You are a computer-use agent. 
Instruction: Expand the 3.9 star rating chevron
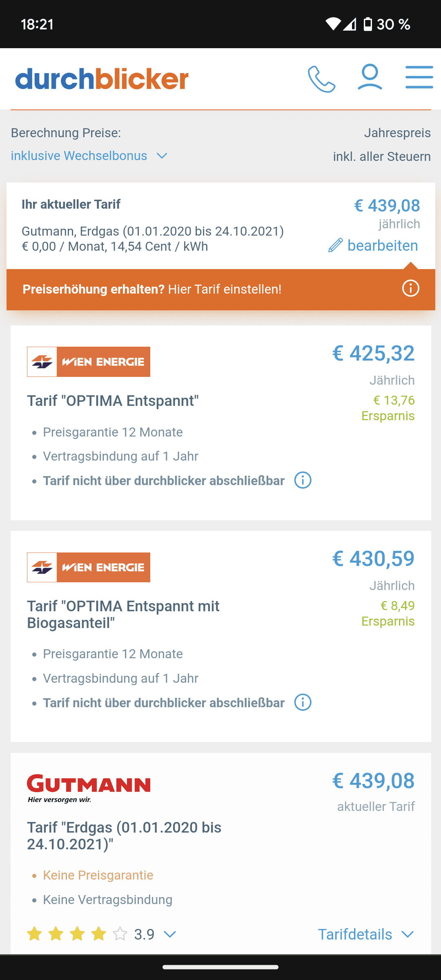pos(169,934)
